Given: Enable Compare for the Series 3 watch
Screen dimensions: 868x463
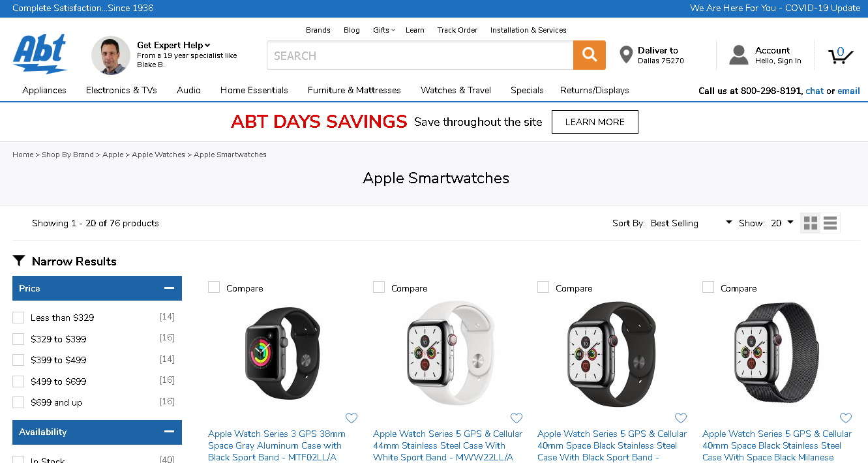Looking at the screenshot, I should 214,288.
